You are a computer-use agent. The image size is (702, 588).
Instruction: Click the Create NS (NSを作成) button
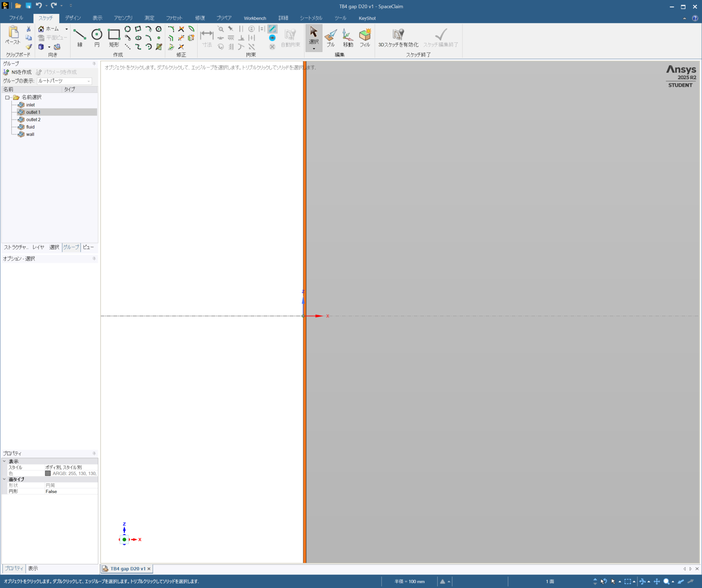[18, 72]
